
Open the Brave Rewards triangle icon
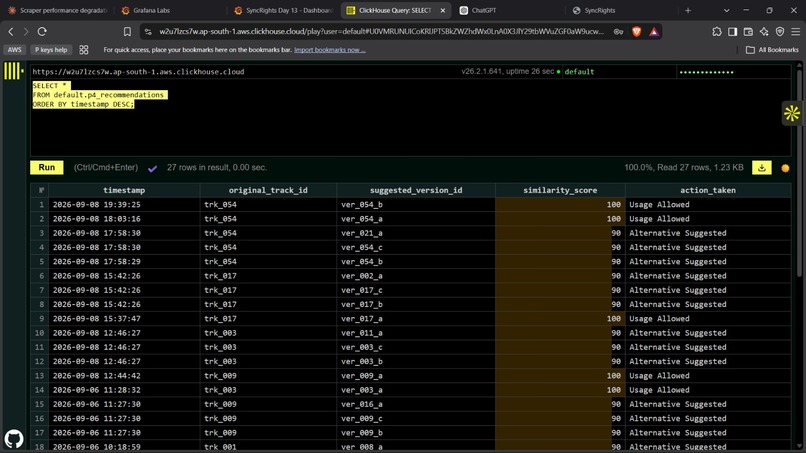point(654,31)
